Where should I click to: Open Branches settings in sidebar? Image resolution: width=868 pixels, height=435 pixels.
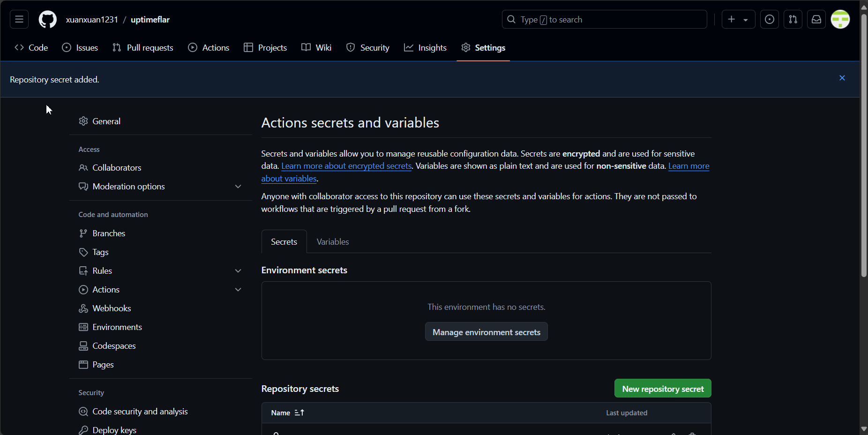pyautogui.click(x=161, y=233)
